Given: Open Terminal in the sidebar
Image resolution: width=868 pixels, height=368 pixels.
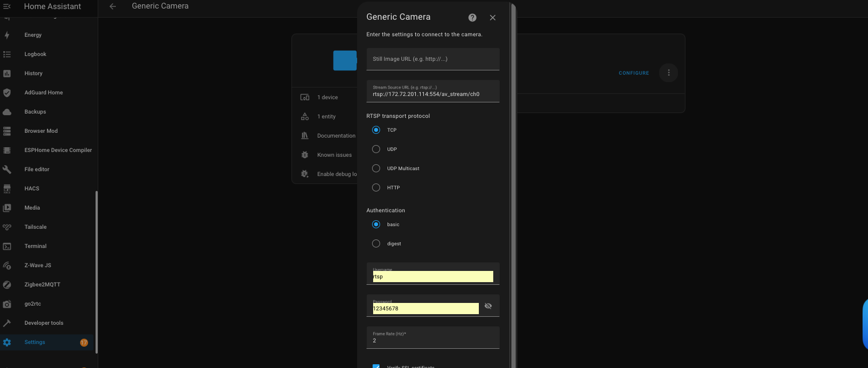Looking at the screenshot, I should [x=35, y=246].
